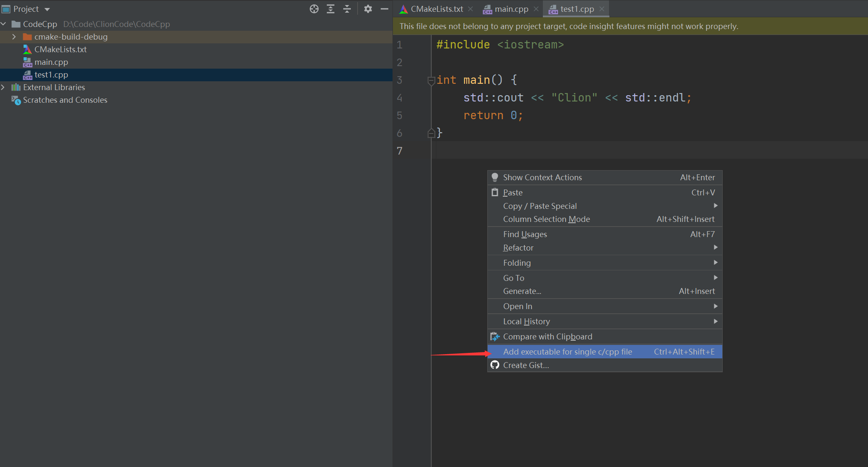Click the locate/select opened file crosshair icon
The image size is (868, 467).
[314, 9]
